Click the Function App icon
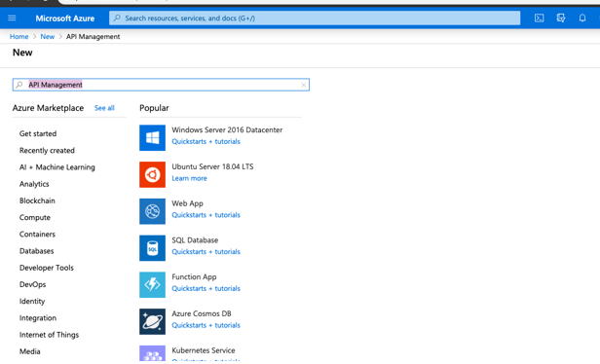Viewport: 600px width, 364px height. pyautogui.click(x=152, y=284)
